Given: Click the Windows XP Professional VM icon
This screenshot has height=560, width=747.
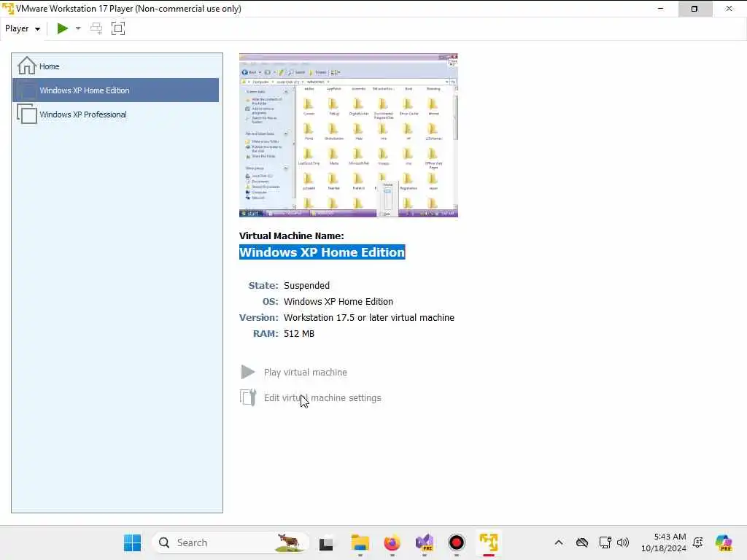Looking at the screenshot, I should 27,114.
